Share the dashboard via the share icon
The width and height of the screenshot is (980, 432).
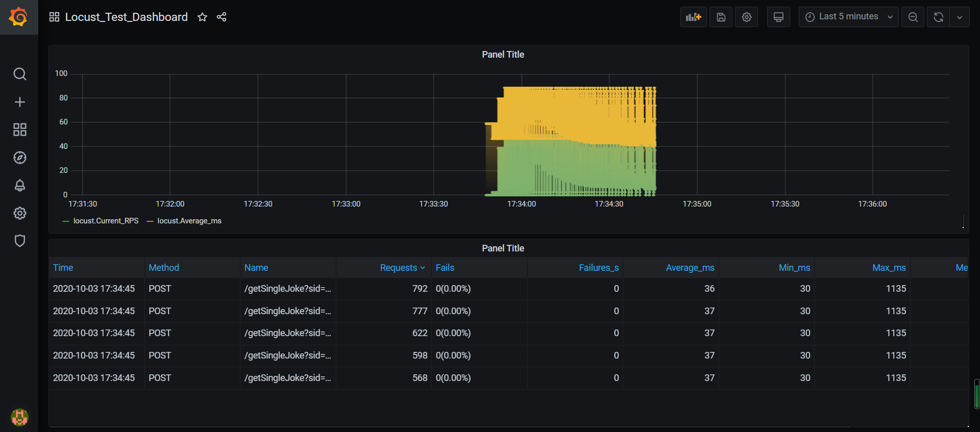[222, 17]
